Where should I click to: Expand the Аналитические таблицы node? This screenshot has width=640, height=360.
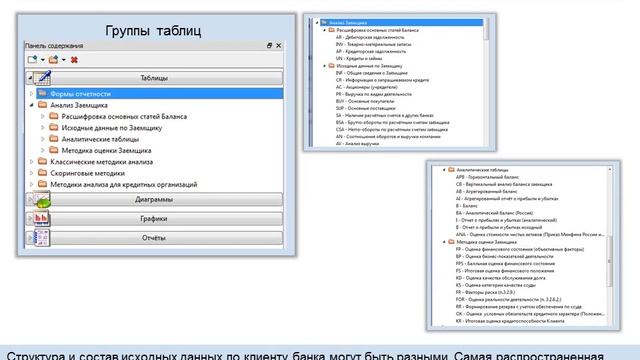(42, 139)
